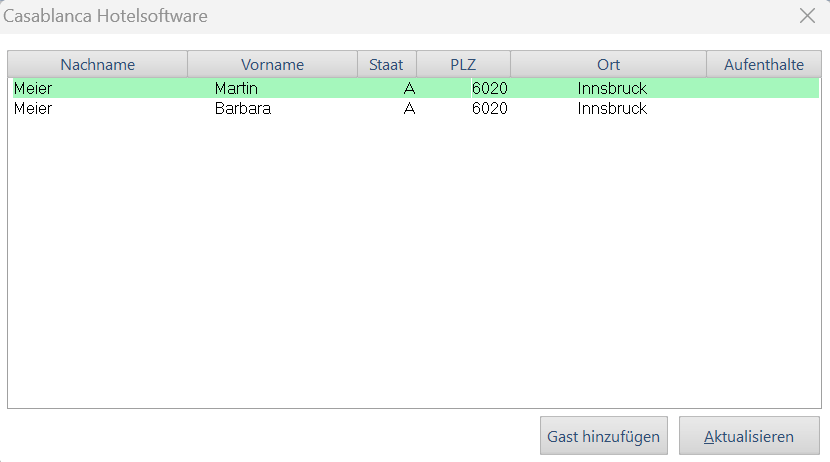Click the country code A in Barbara's row
Screen dimensions: 830x462
pos(409,108)
